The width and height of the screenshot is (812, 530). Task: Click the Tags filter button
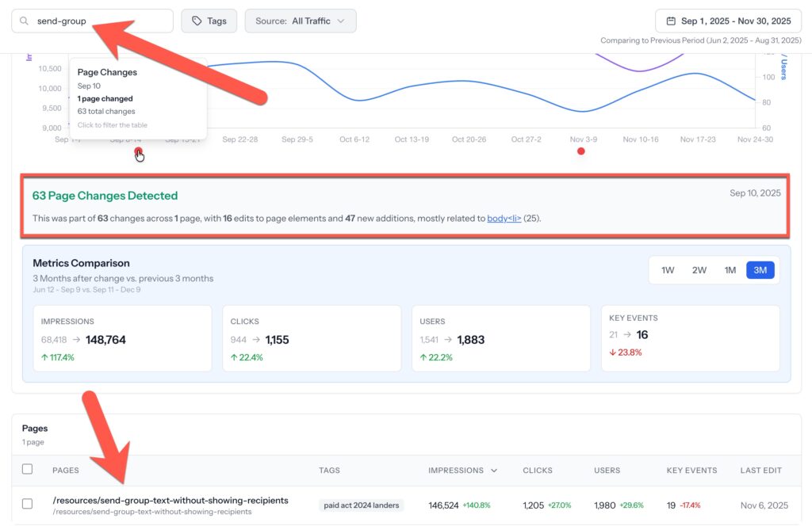pyautogui.click(x=209, y=21)
